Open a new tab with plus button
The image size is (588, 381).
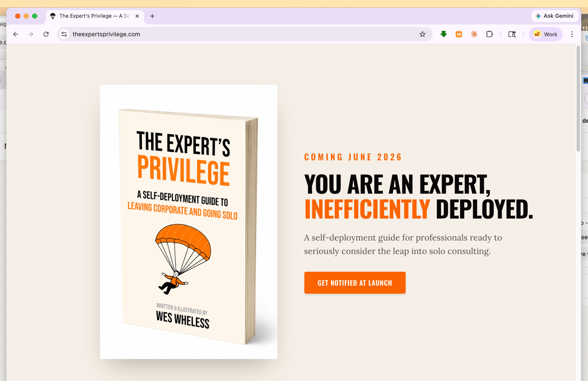point(152,16)
